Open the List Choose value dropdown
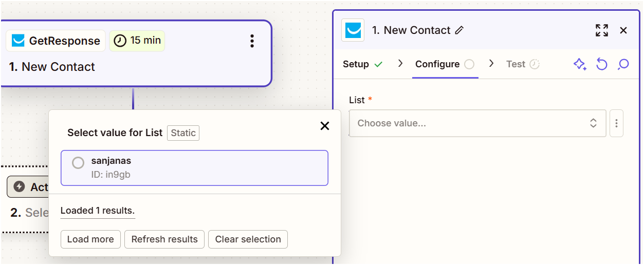The height and width of the screenshot is (265, 644). tap(477, 123)
